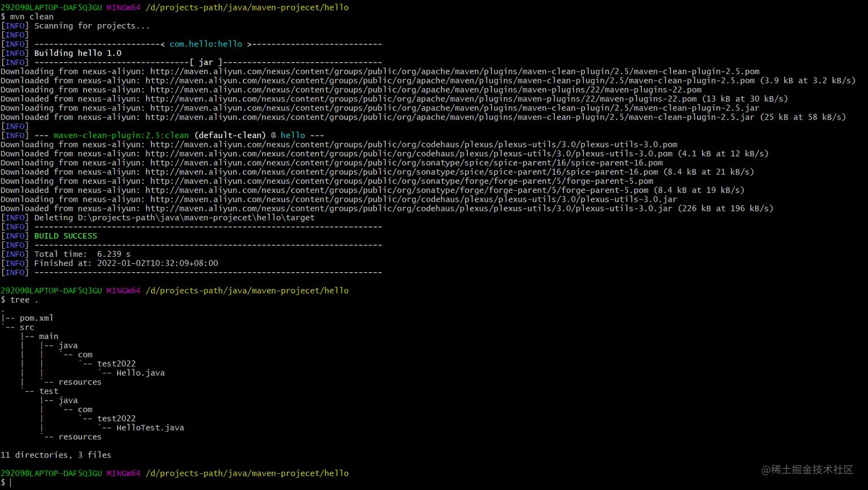Click the plexus-utils-3.0.jar Downloaded URL
The width and height of the screenshot is (868, 490).
[x=409, y=209]
